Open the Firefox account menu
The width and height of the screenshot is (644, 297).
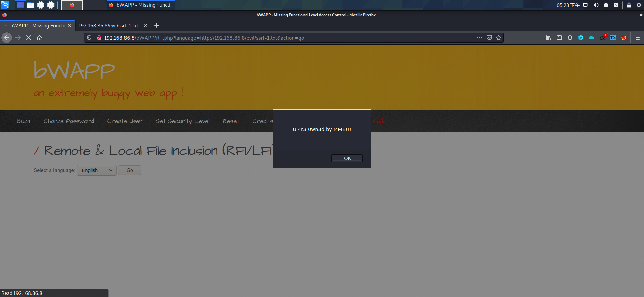coord(570,38)
